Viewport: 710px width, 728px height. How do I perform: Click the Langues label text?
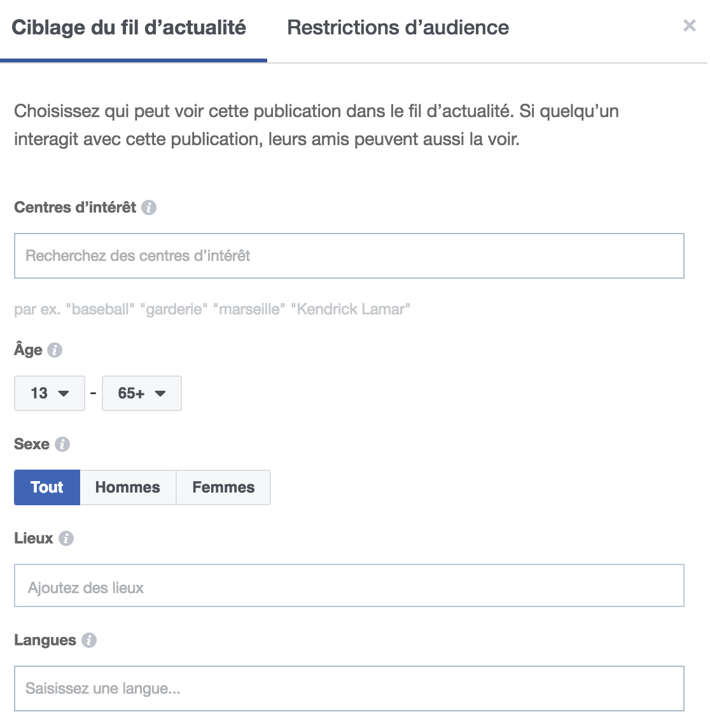[45, 640]
